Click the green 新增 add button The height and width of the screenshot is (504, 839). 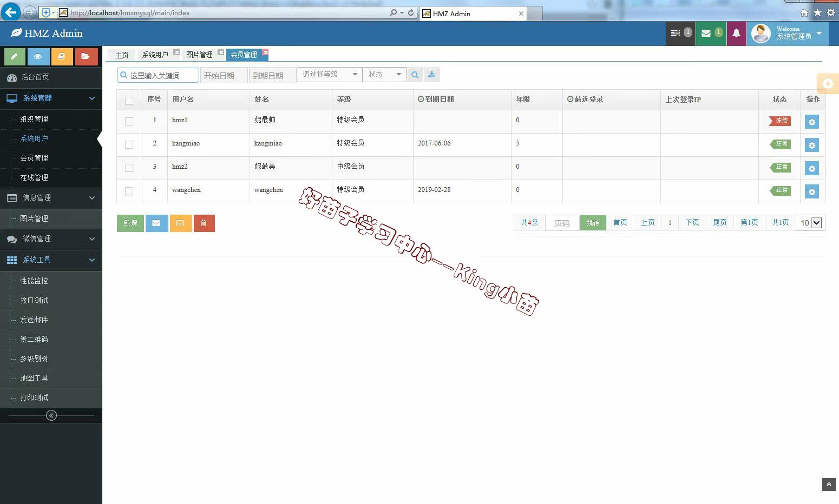tap(130, 223)
